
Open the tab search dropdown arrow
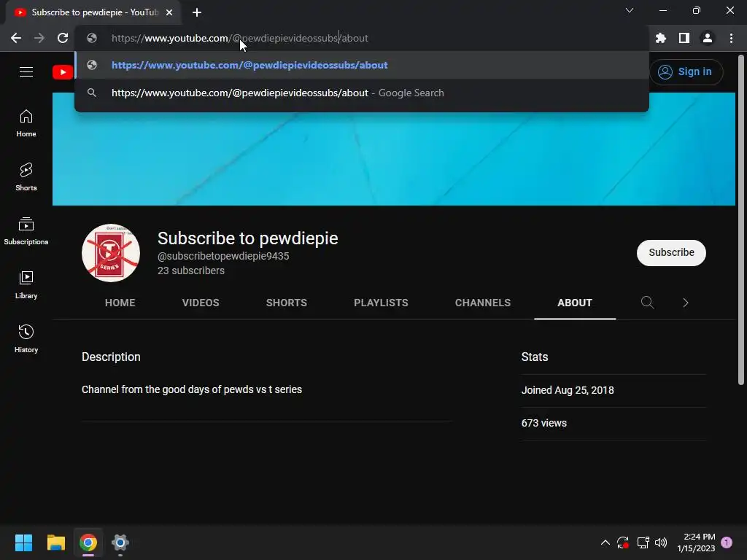coord(630,10)
